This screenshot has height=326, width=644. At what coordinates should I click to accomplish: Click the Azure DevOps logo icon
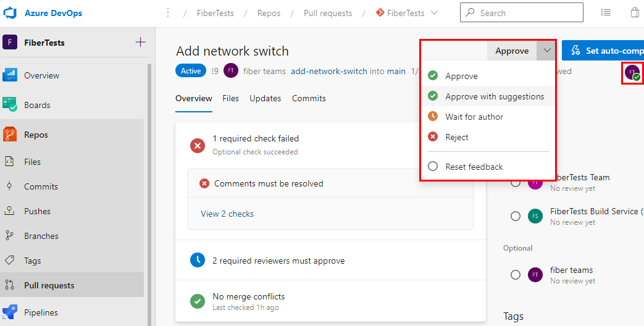(x=9, y=13)
